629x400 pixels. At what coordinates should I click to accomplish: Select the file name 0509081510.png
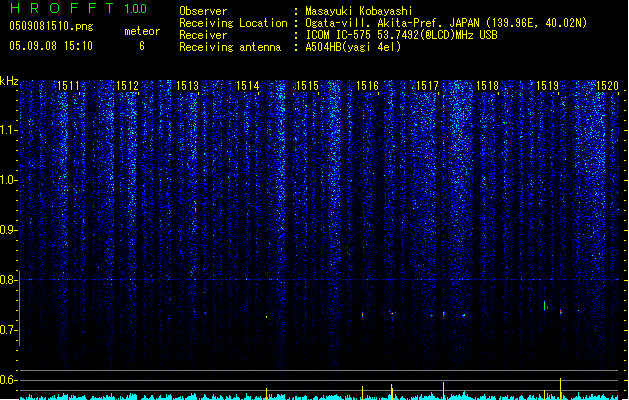[51, 26]
